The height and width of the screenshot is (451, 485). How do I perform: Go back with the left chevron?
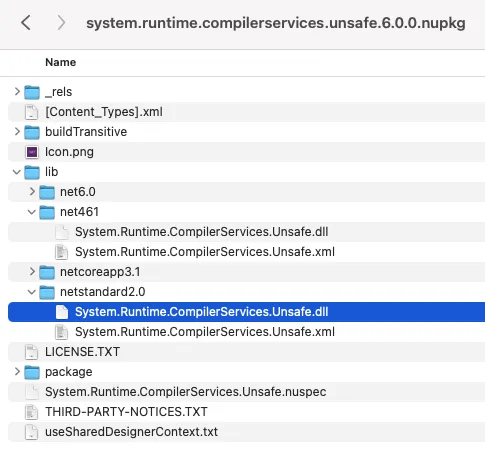[26, 23]
